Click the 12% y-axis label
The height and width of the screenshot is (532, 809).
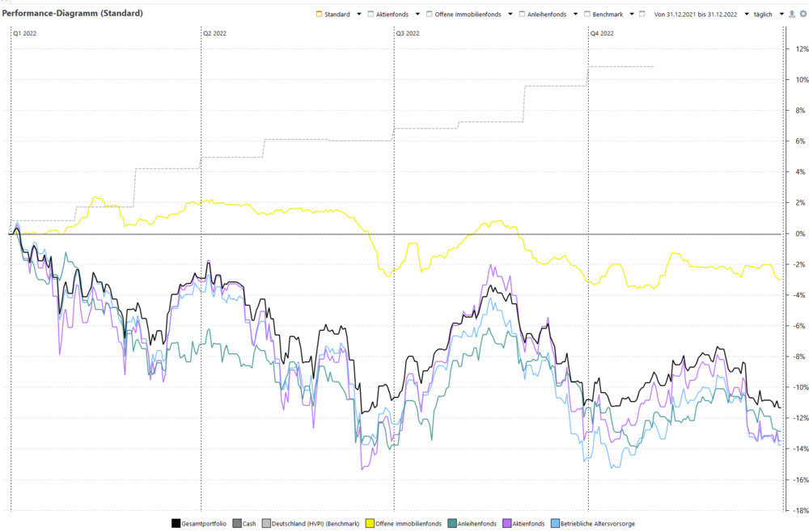(802, 49)
